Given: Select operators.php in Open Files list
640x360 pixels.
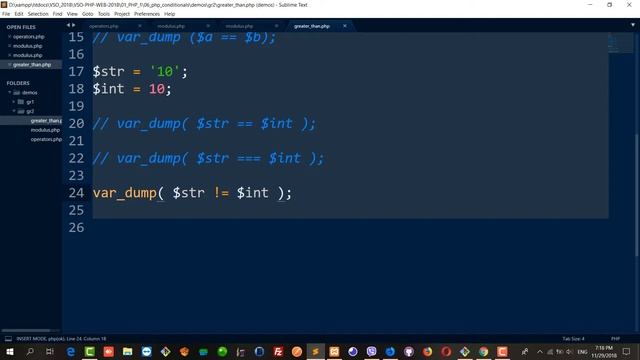Looking at the screenshot, I should click(29, 37).
